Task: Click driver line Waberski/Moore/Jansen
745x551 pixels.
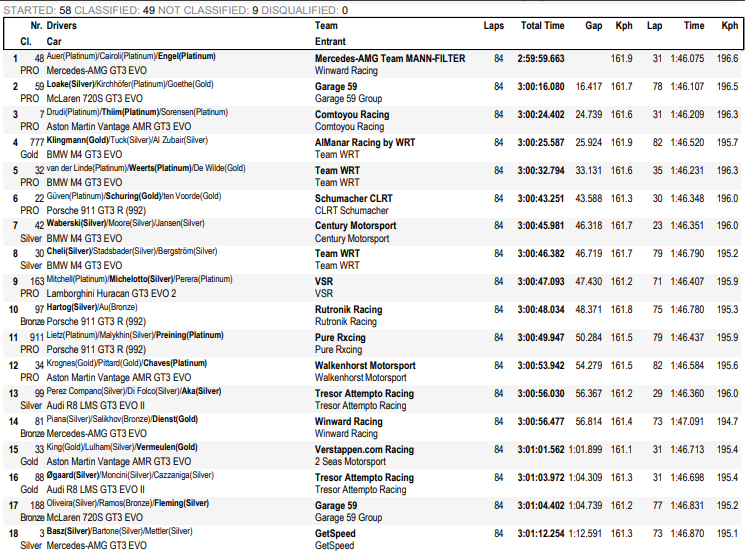Action: pos(125,223)
